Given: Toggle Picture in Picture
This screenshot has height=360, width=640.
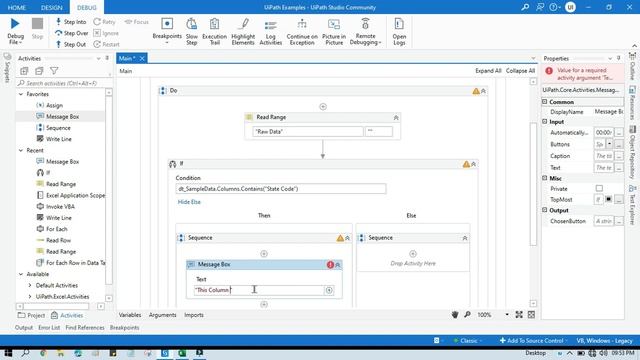Looking at the screenshot, I should pos(334,31).
